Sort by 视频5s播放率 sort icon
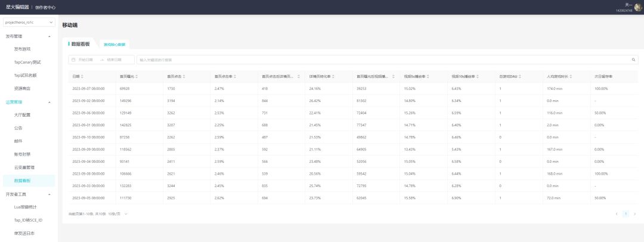 tap(429, 76)
